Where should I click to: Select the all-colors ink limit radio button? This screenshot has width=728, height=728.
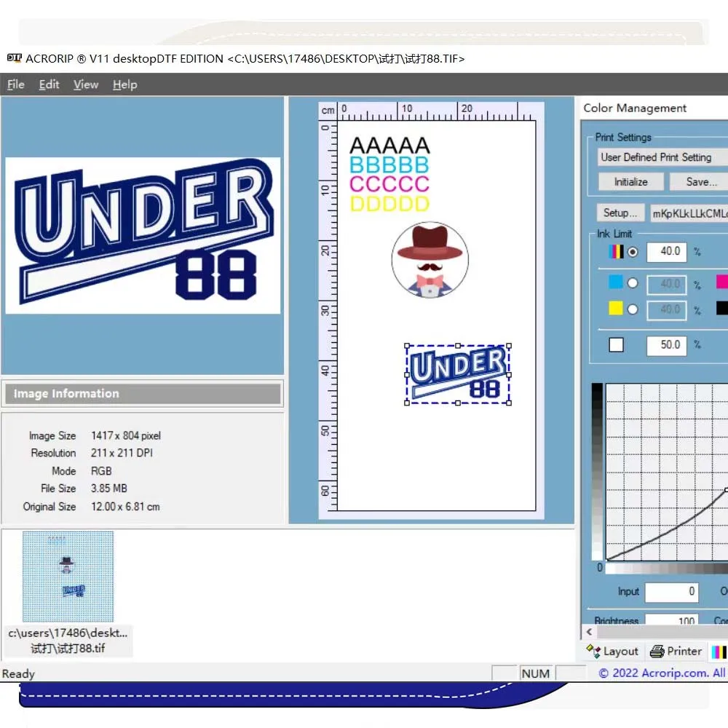(633, 252)
